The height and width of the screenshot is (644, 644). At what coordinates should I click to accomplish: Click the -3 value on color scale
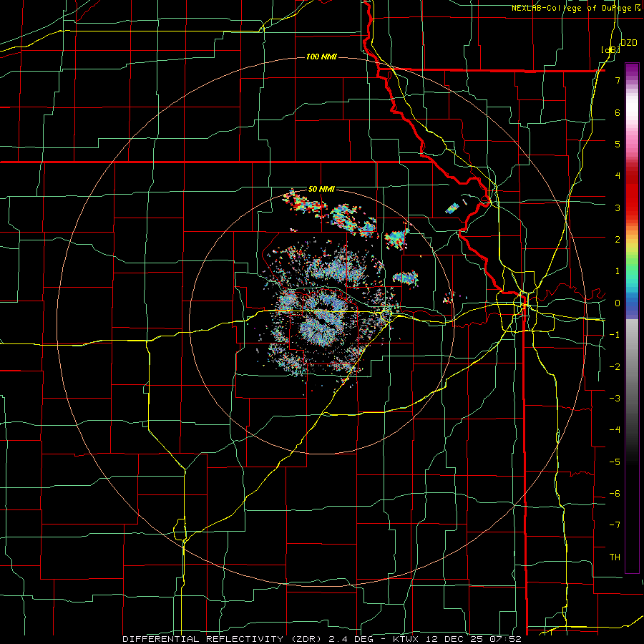(615, 399)
